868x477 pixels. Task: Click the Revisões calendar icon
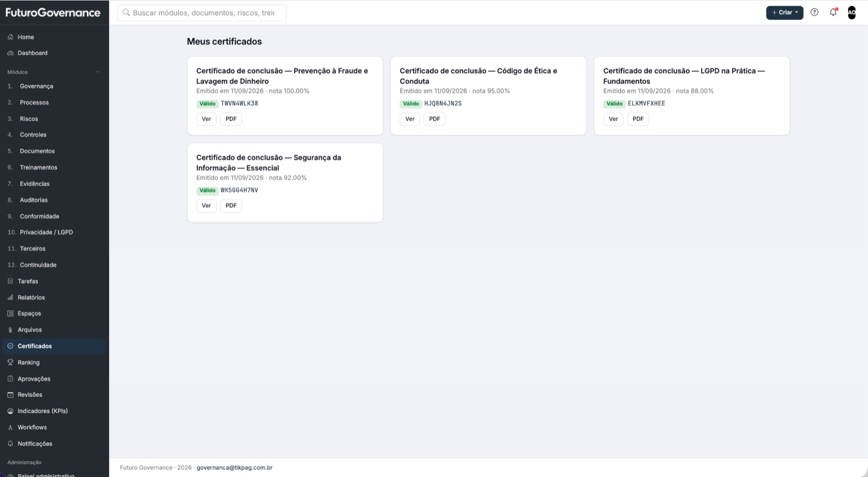(x=10, y=395)
